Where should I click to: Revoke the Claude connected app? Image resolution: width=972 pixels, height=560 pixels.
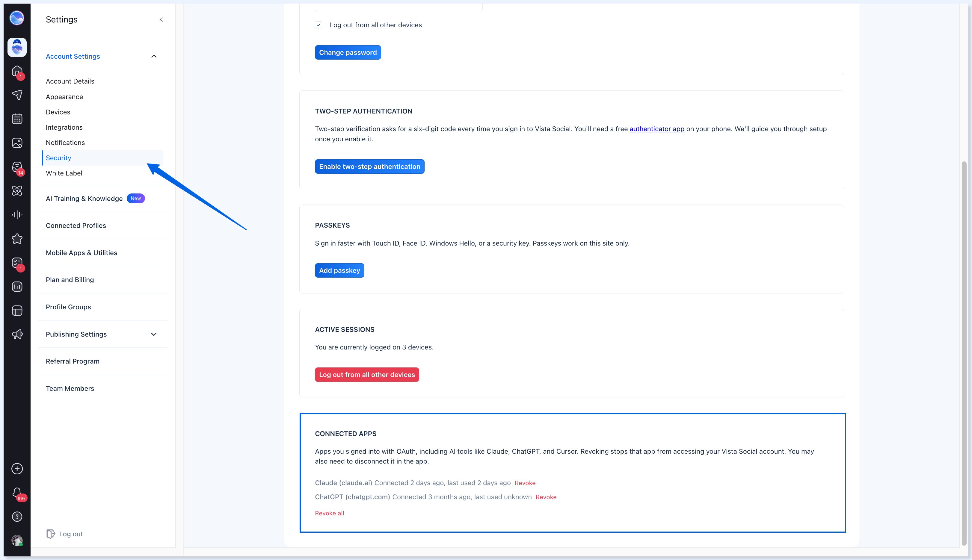pyautogui.click(x=525, y=483)
